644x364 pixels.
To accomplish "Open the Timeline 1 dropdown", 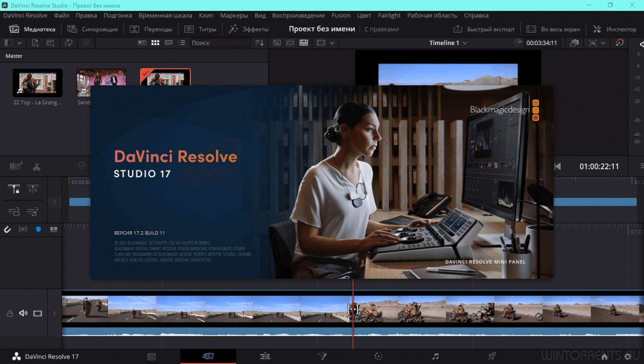I will click(x=448, y=43).
